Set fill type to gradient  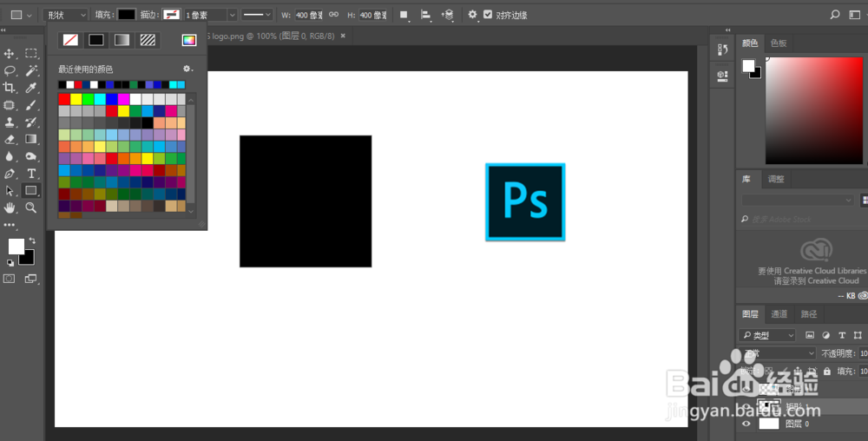pos(122,40)
